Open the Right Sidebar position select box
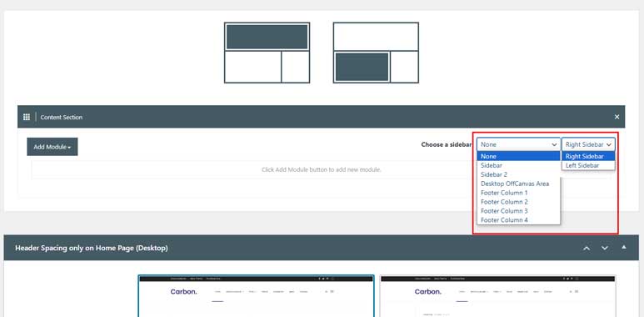This screenshot has height=317, width=644. tap(588, 144)
